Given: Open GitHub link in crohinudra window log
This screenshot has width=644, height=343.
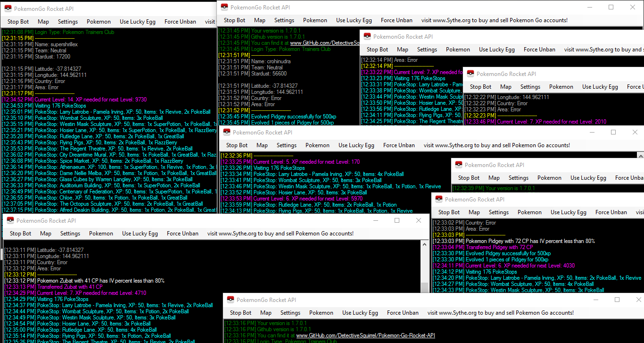Looking at the screenshot, I should point(325,43).
